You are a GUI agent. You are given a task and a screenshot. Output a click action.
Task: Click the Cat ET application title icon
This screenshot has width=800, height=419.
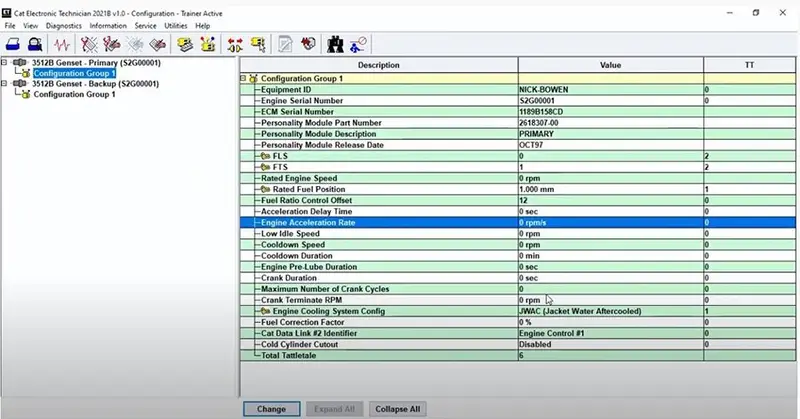pos(6,13)
